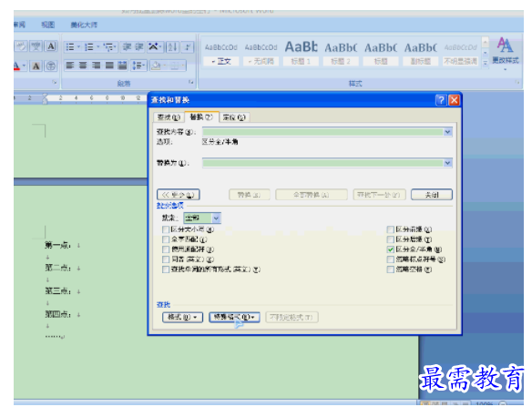Click the Clear Formatting eraser icon
This screenshot has height=407, width=532.
21,46
